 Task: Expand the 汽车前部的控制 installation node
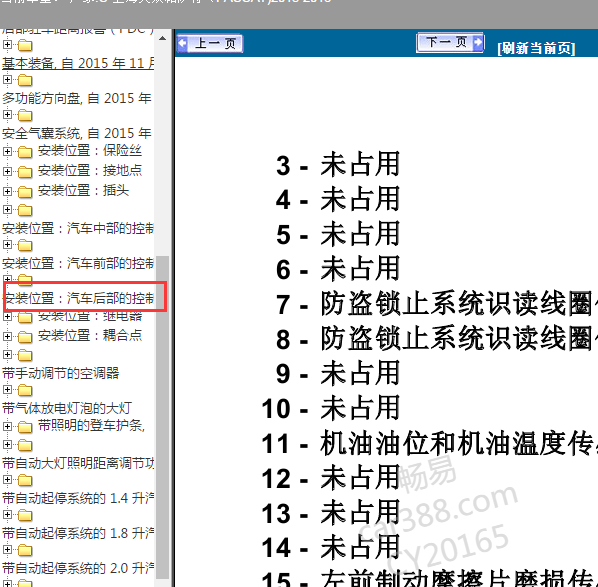pos(7,244)
